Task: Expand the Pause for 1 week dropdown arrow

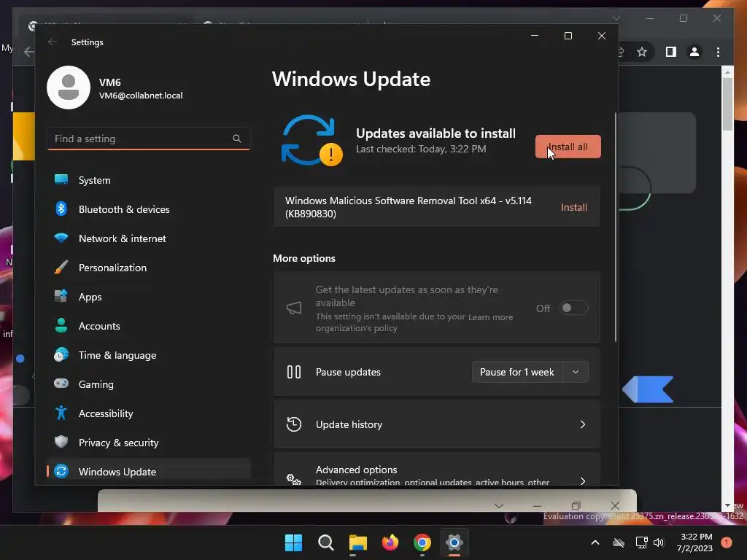Action: 576,372
